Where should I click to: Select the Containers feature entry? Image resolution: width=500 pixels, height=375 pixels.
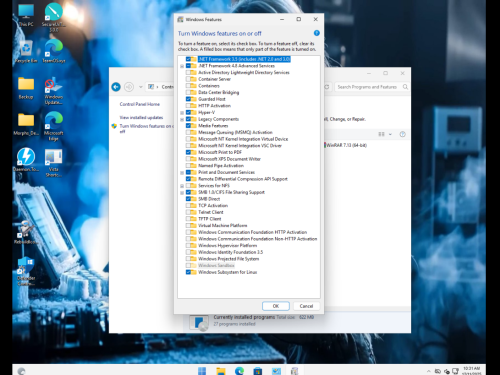pos(209,86)
